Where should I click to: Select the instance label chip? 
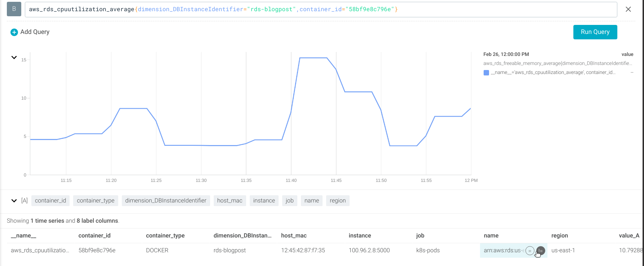coord(264,201)
